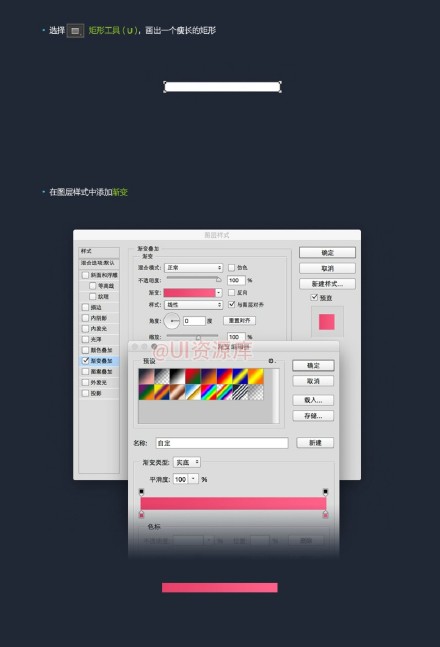Open the 样式 线性 style dropdown

tap(194, 305)
